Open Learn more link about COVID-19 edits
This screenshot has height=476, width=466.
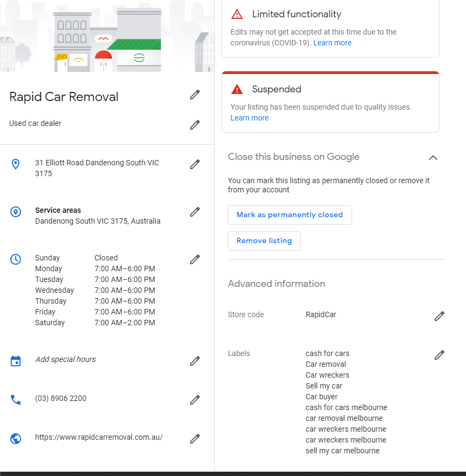[332, 43]
